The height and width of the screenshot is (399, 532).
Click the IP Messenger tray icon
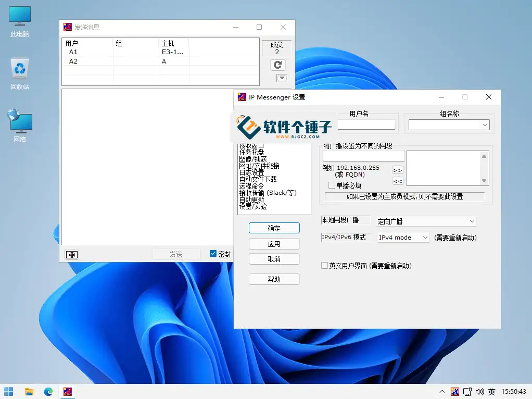tap(455, 392)
